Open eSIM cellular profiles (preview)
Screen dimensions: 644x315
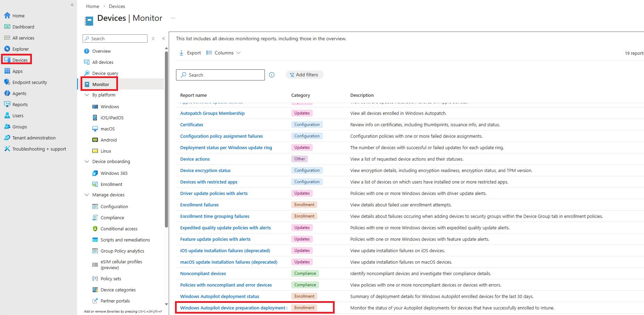click(x=122, y=265)
